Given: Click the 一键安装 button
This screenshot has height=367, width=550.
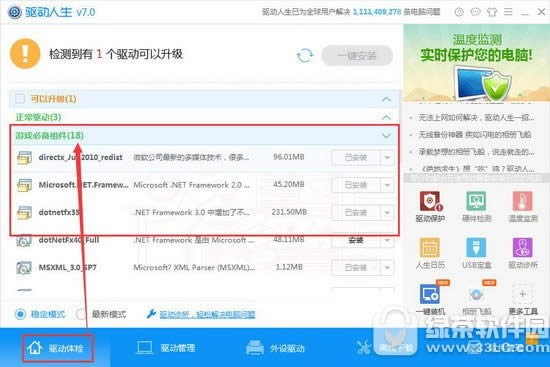Looking at the screenshot, I should coord(357,55).
